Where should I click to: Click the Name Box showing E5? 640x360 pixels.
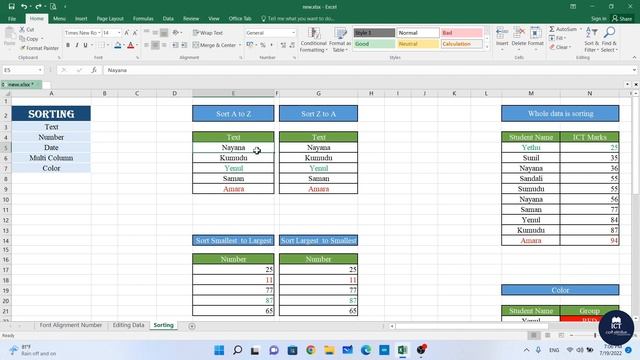click(x=22, y=70)
